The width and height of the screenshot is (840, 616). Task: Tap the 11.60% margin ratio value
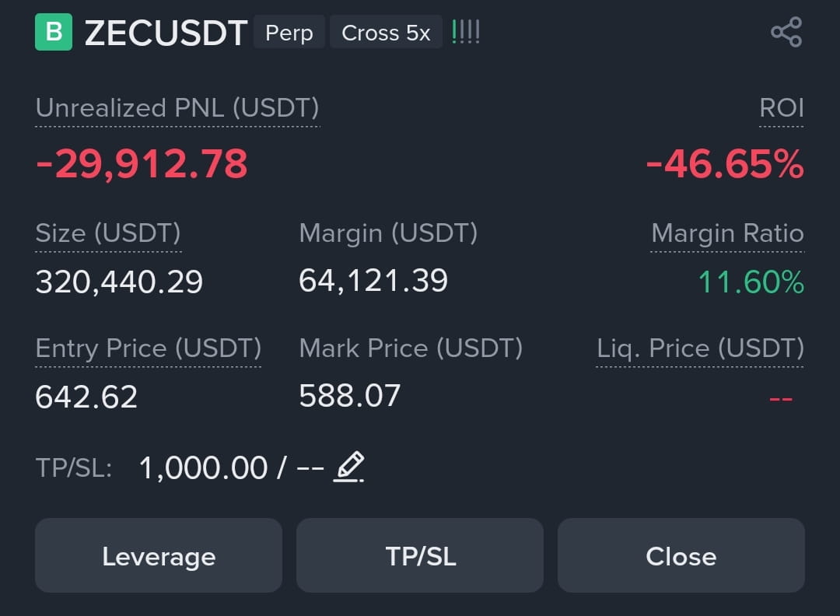click(751, 282)
